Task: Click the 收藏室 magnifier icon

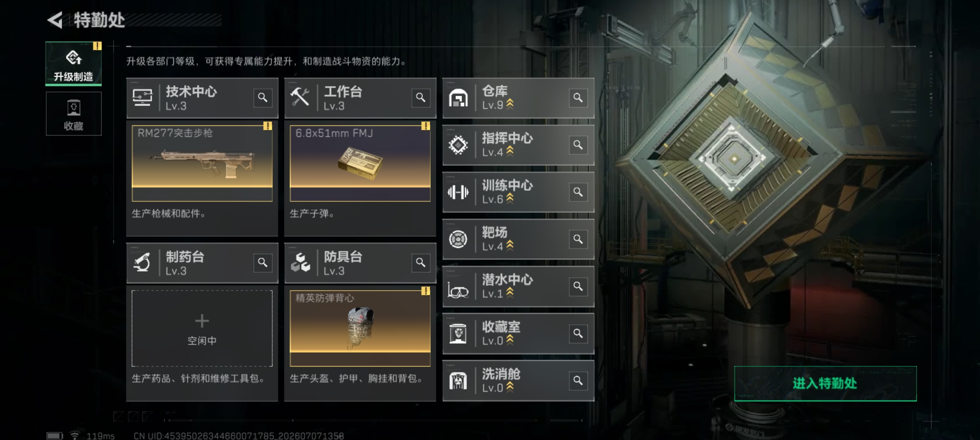Action: pos(578,334)
